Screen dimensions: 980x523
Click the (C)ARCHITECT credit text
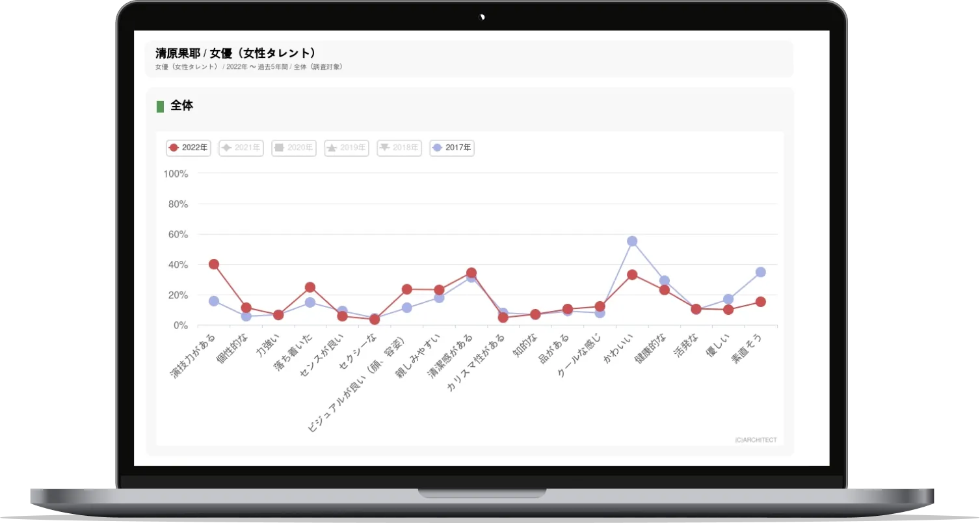(x=756, y=440)
